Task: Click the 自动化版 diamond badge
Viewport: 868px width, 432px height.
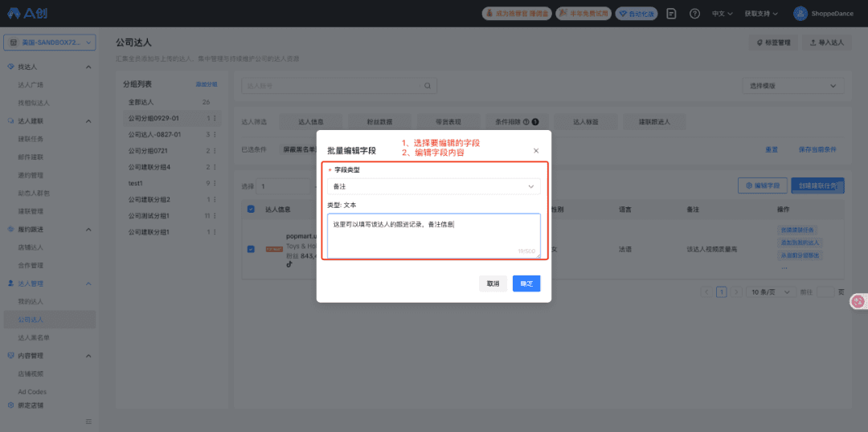Action: (x=637, y=14)
